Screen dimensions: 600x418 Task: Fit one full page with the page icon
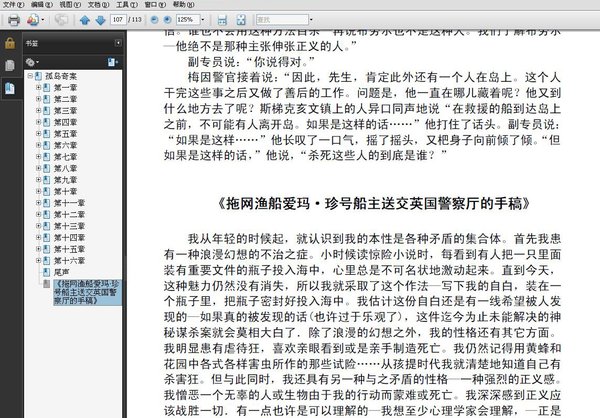click(241, 20)
